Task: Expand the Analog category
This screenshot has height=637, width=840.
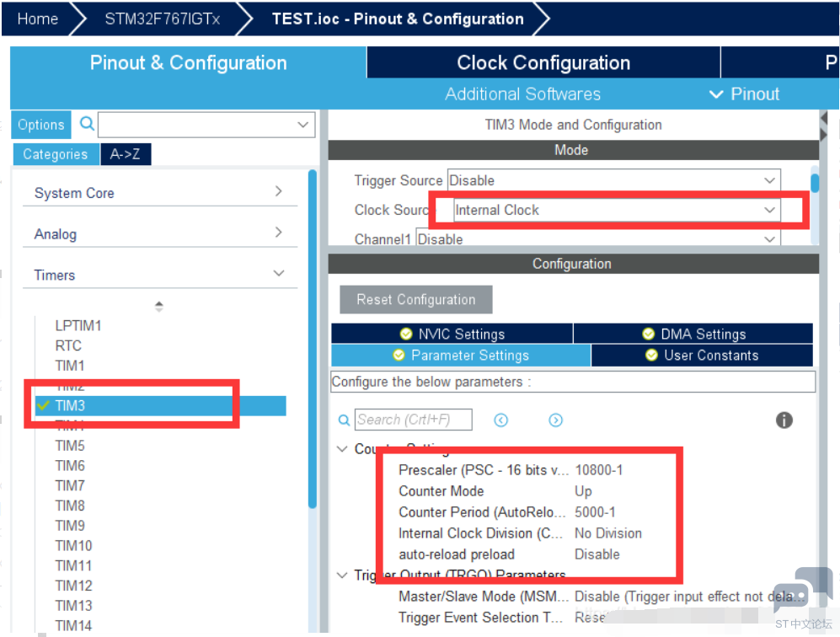Action: pyautogui.click(x=159, y=233)
